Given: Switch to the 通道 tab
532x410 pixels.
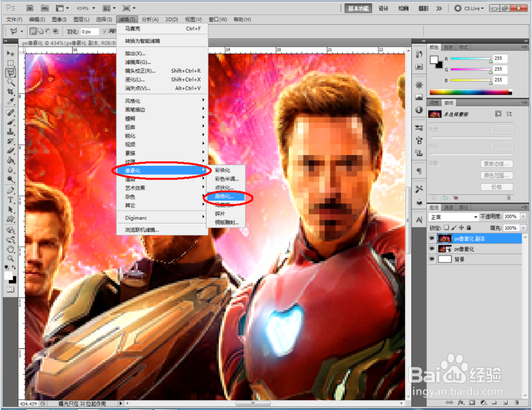Looking at the screenshot, I should (448, 207).
